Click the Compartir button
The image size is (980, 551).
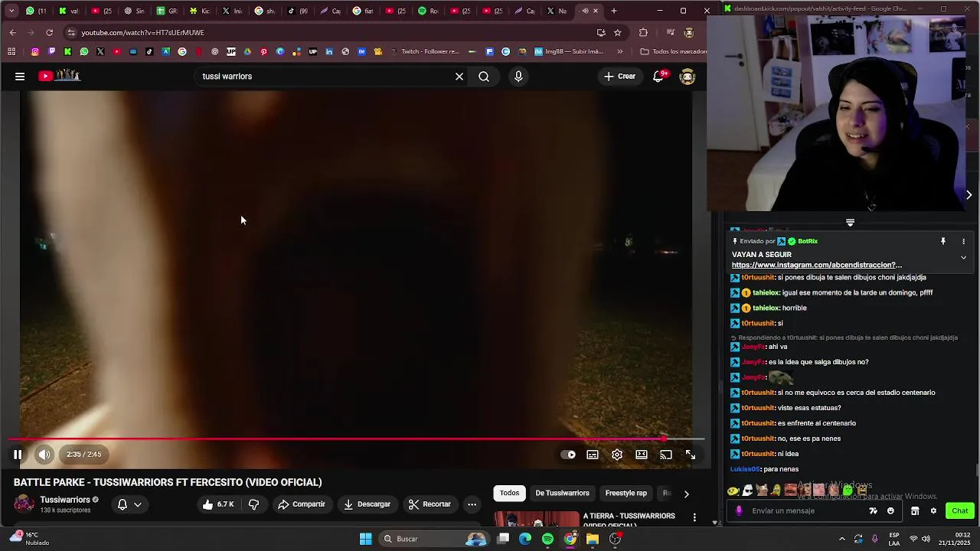[302, 504]
